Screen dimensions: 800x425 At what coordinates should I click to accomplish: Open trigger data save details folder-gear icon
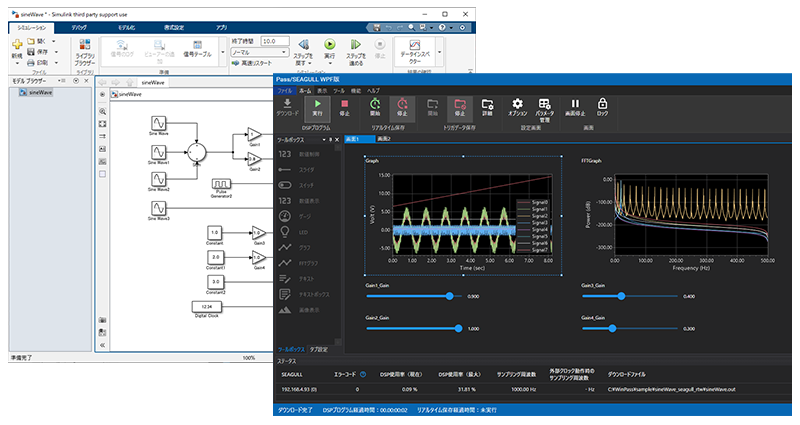click(487, 104)
